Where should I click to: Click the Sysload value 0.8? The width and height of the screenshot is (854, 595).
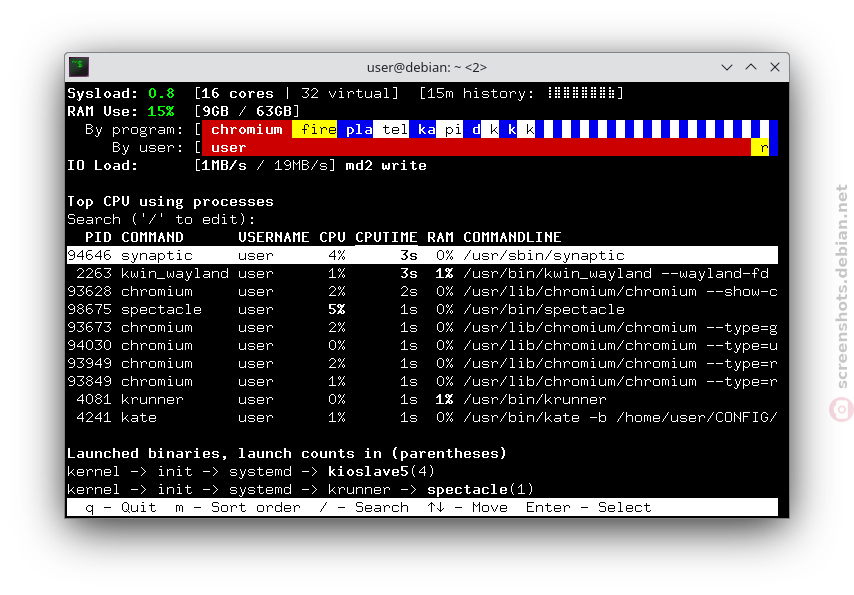point(161,93)
